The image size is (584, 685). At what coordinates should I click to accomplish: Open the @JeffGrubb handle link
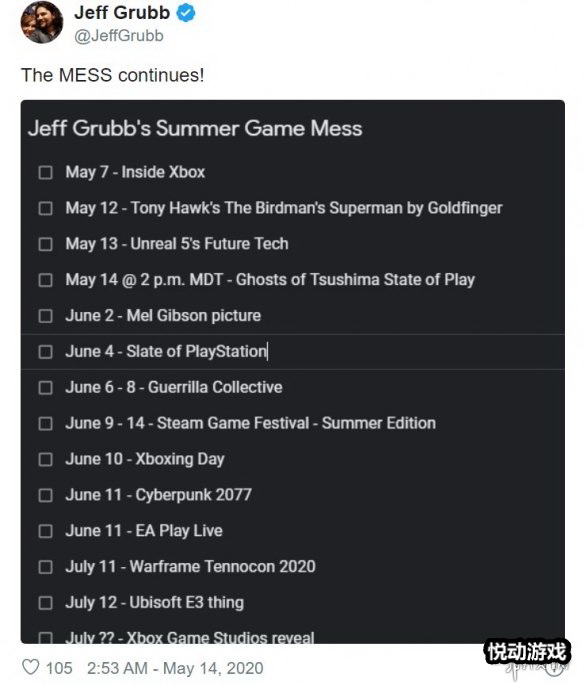point(119,36)
